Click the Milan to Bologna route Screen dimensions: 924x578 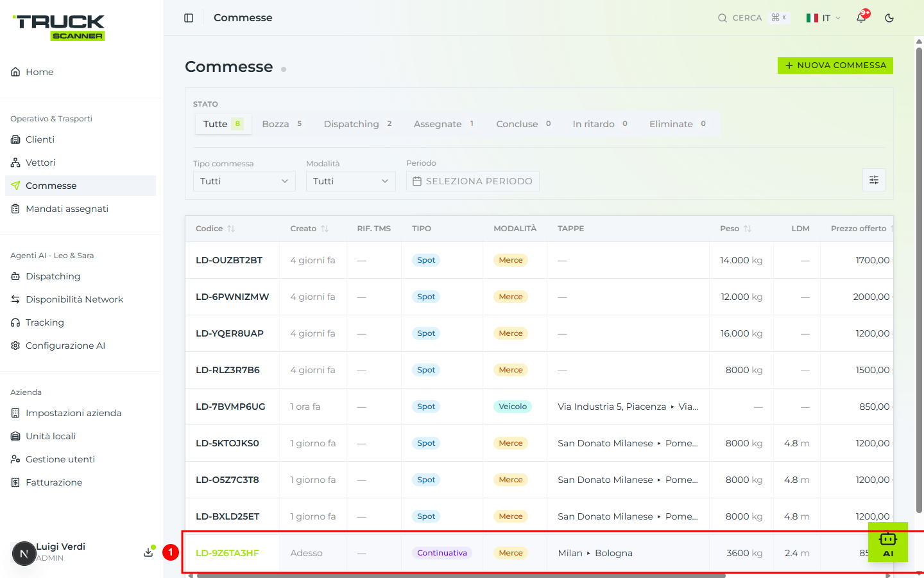point(595,553)
